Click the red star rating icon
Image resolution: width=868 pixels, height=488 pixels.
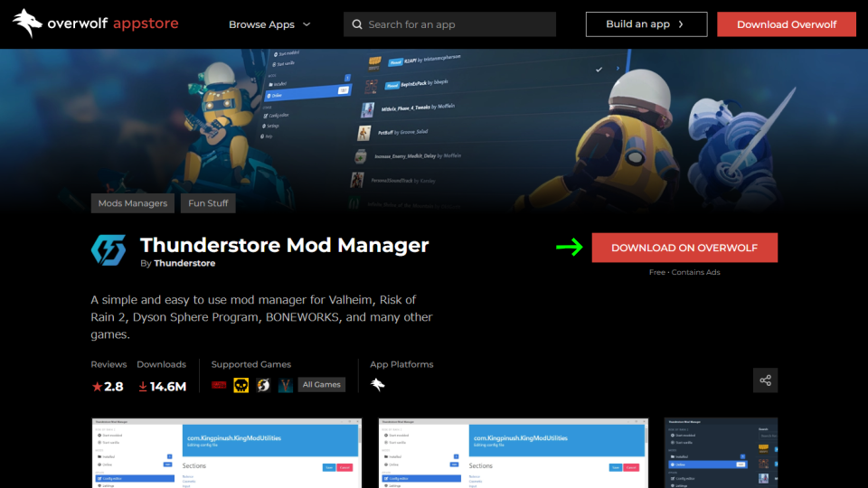97,386
